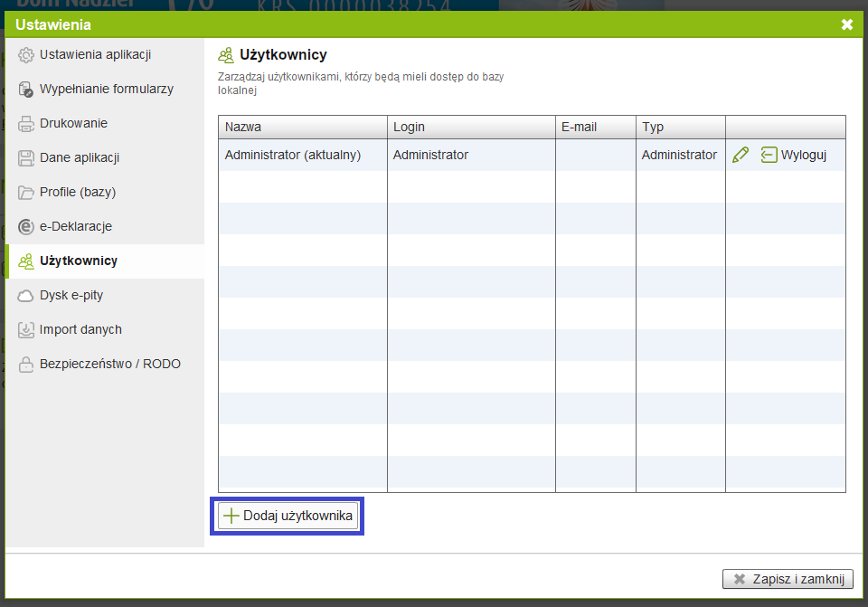Click the e-Deklaracje circular icon
This screenshot has height=607, width=868.
point(26,227)
